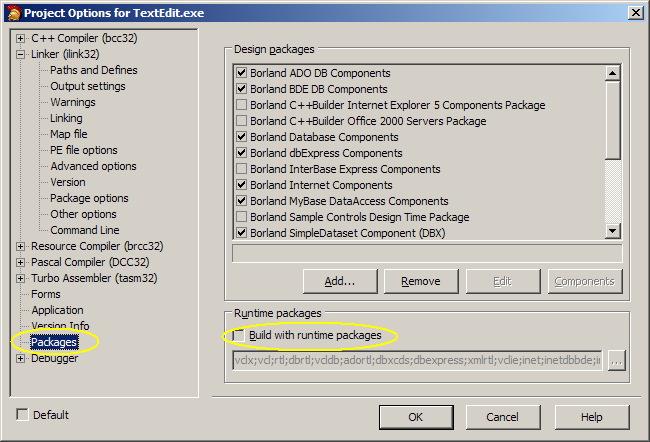Uncheck Borland ADO DB Components
The height and width of the screenshot is (442, 650).
point(241,73)
